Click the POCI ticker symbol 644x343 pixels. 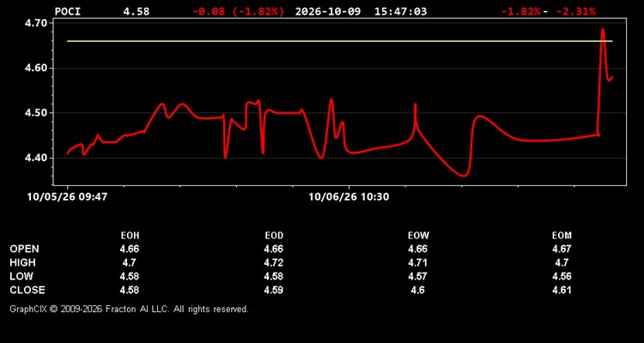(68, 11)
